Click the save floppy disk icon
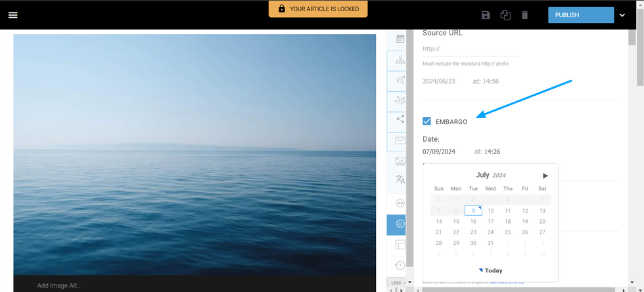This screenshot has width=644, height=292. click(x=486, y=15)
